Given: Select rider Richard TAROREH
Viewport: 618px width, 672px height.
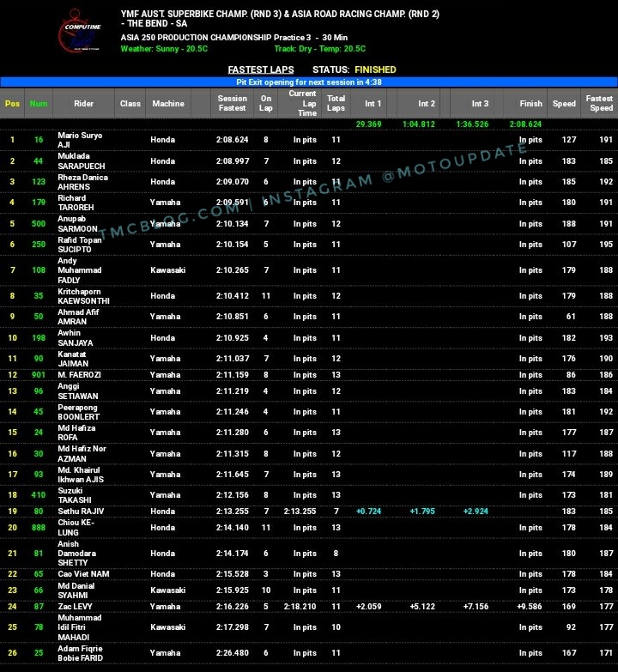Looking at the screenshot, I should (x=76, y=203).
